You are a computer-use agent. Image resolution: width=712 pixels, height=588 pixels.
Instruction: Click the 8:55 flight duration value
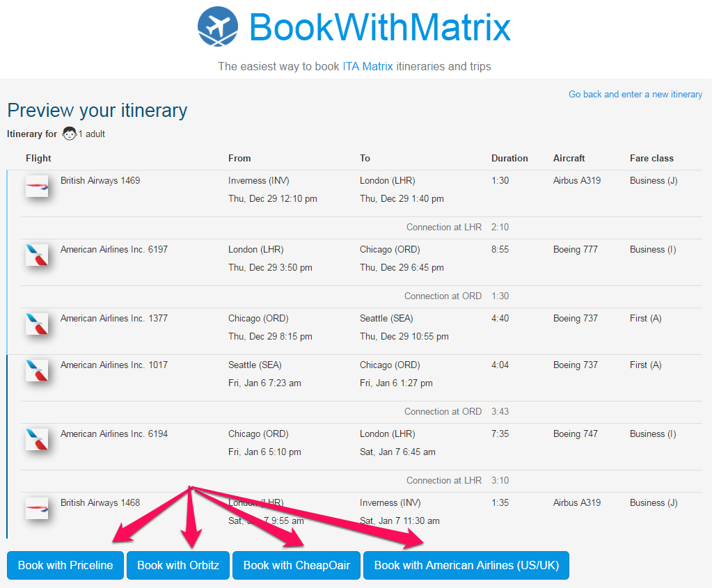tap(500, 249)
